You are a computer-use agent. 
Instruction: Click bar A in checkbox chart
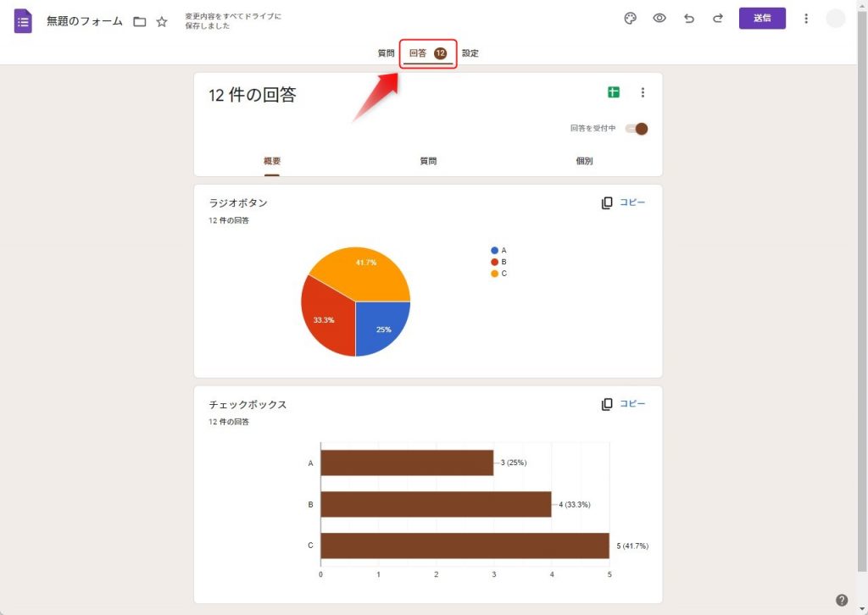point(407,463)
